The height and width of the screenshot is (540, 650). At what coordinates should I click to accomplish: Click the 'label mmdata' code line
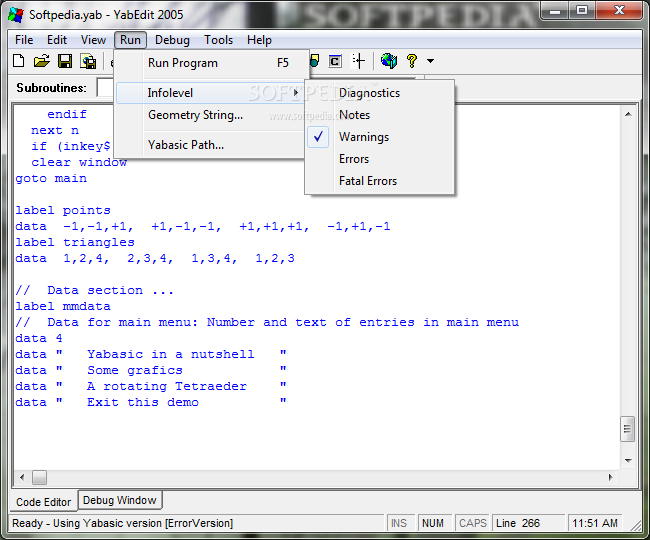click(63, 306)
